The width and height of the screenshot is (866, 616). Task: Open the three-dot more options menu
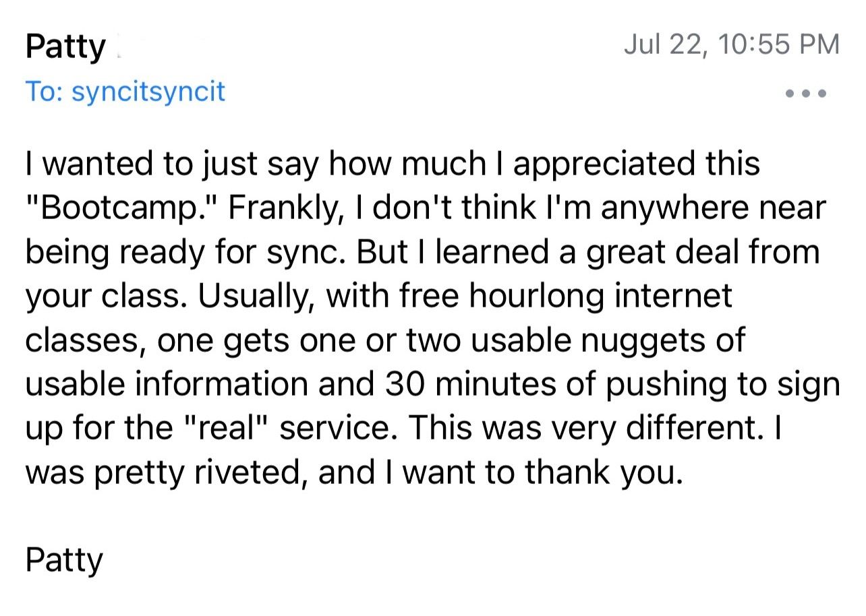pyautogui.click(x=805, y=92)
